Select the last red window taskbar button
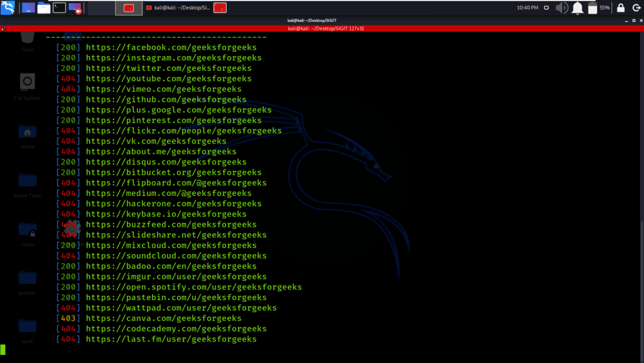 (220, 8)
